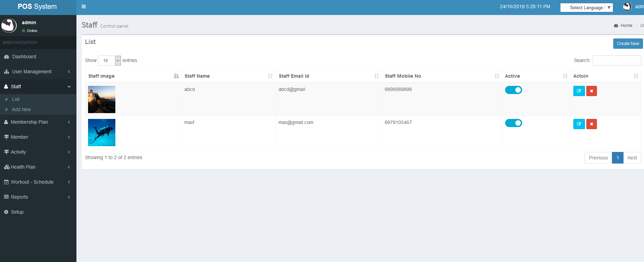Click the Search input field
This screenshot has height=262, width=644.
(x=617, y=61)
